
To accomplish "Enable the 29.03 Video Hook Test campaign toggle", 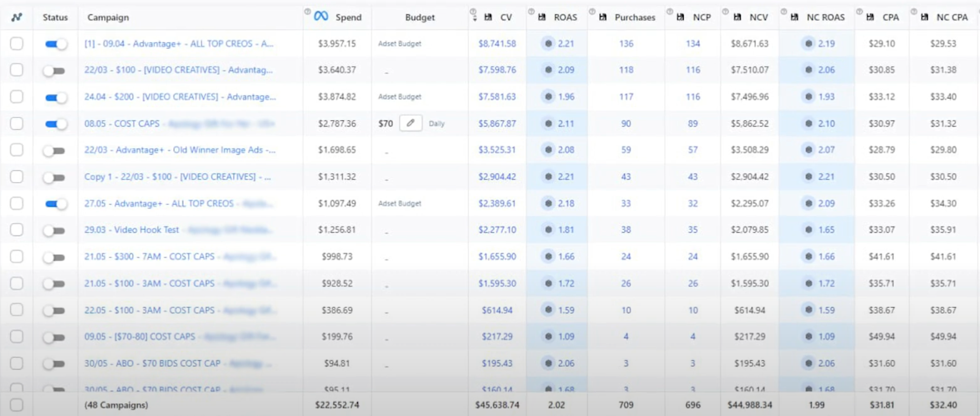I will coord(54,230).
